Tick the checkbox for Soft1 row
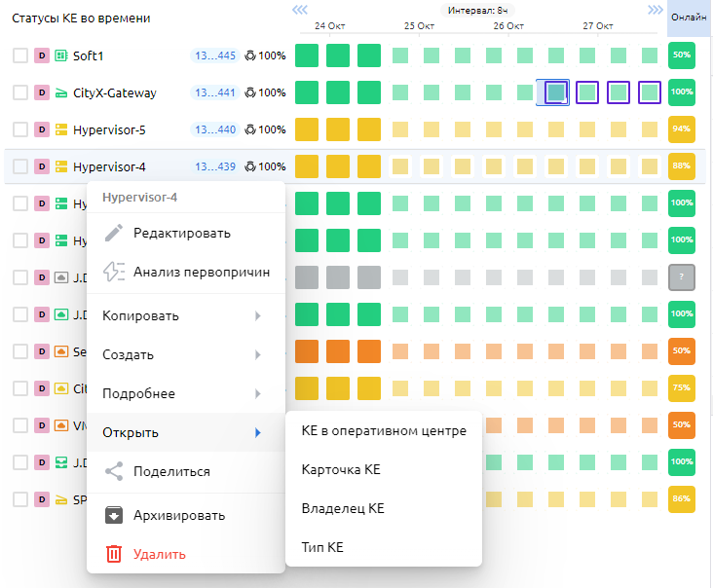Image resolution: width=713 pixels, height=588 pixels. (20, 55)
